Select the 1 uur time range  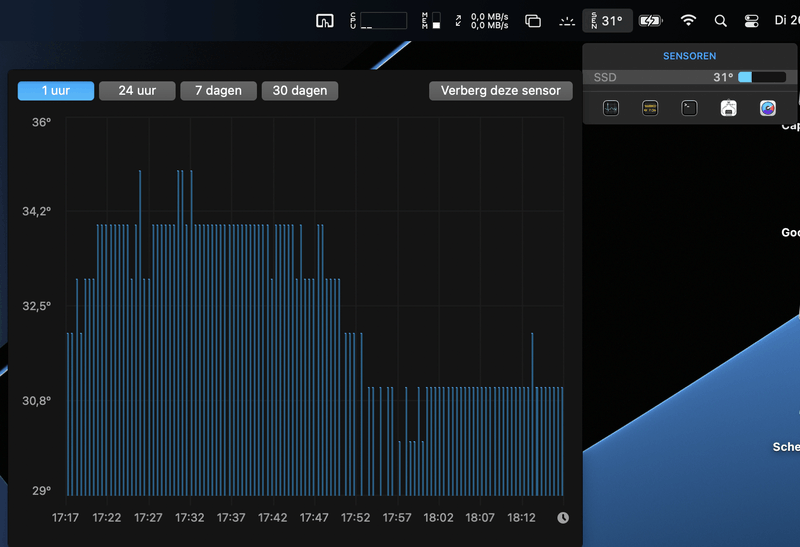(x=56, y=91)
